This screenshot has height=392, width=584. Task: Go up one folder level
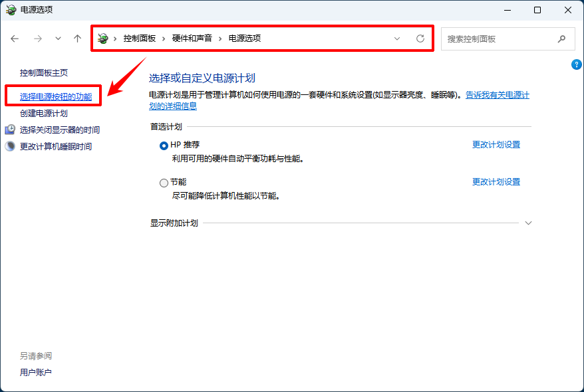[x=77, y=39]
